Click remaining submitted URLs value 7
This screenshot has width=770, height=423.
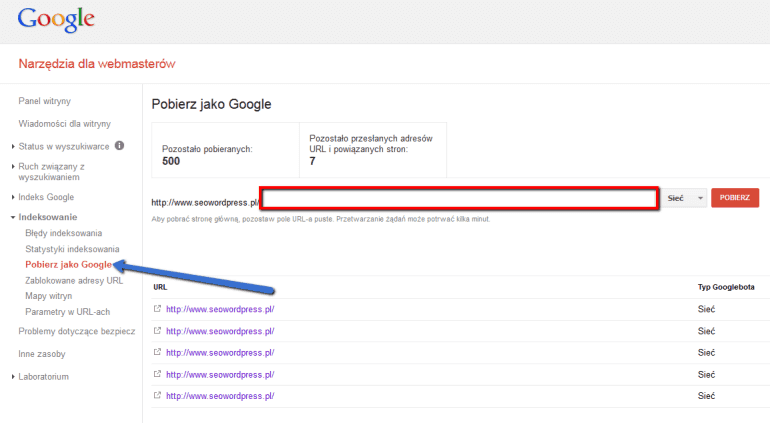click(312, 161)
